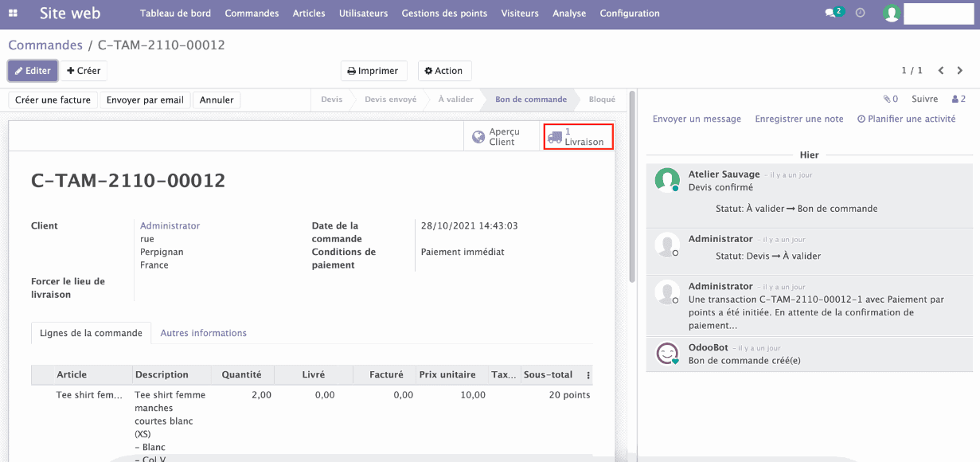This screenshot has height=462, width=980.
Task: Click the OdooBot avatar in the chatter
Action: tap(666, 353)
